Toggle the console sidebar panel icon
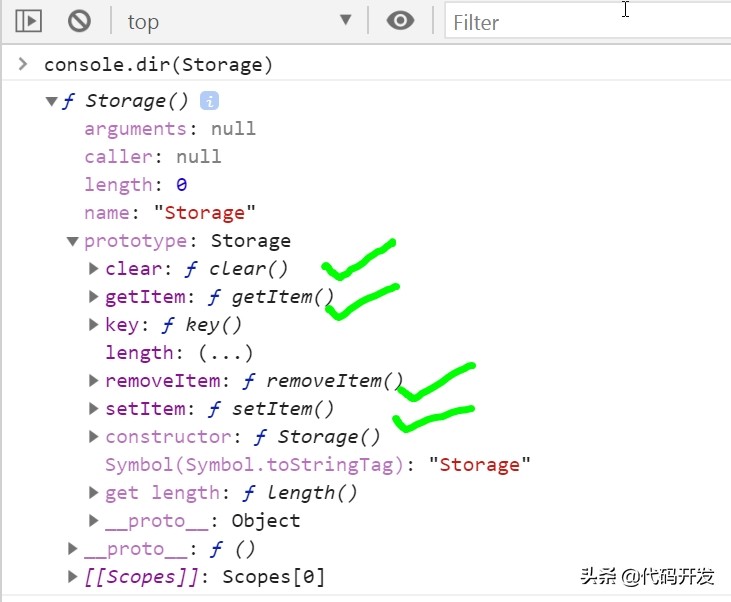 pyautogui.click(x=29, y=20)
